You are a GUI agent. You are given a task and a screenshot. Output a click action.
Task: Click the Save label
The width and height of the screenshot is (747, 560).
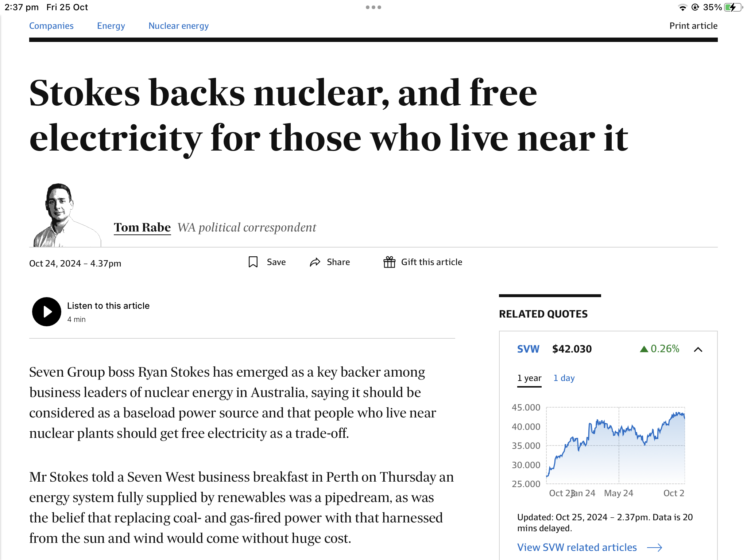click(276, 262)
